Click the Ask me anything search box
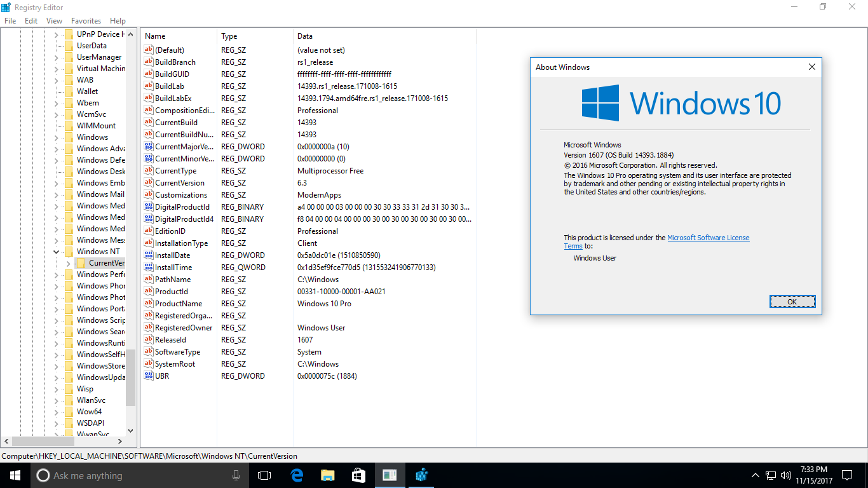Screen dimensions: 868x488 point(140,475)
